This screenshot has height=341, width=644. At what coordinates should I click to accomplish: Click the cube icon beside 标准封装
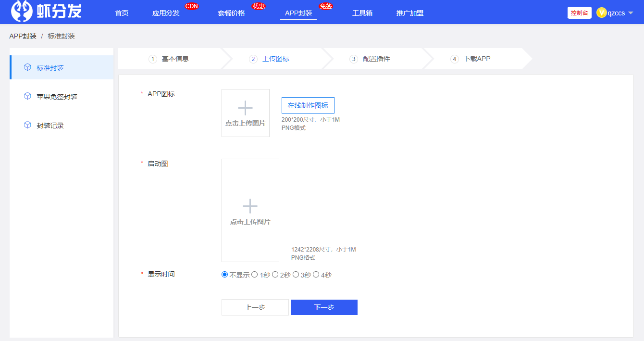click(27, 67)
